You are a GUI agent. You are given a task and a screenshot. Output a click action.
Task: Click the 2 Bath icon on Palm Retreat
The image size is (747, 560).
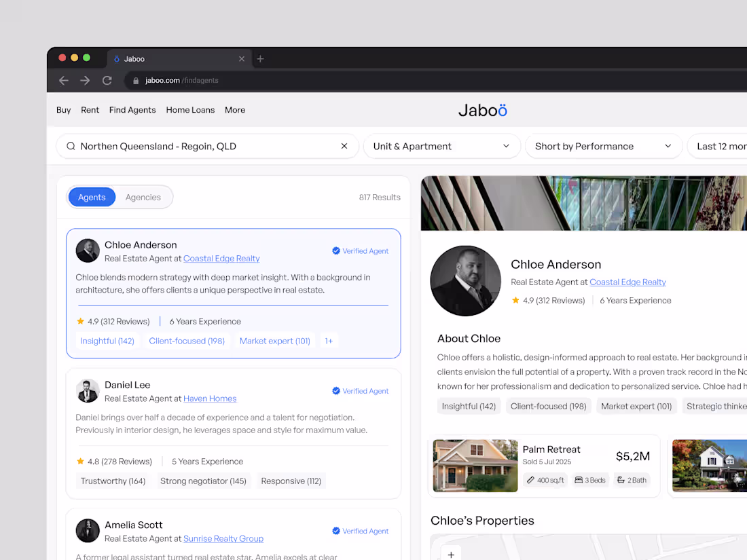point(620,480)
